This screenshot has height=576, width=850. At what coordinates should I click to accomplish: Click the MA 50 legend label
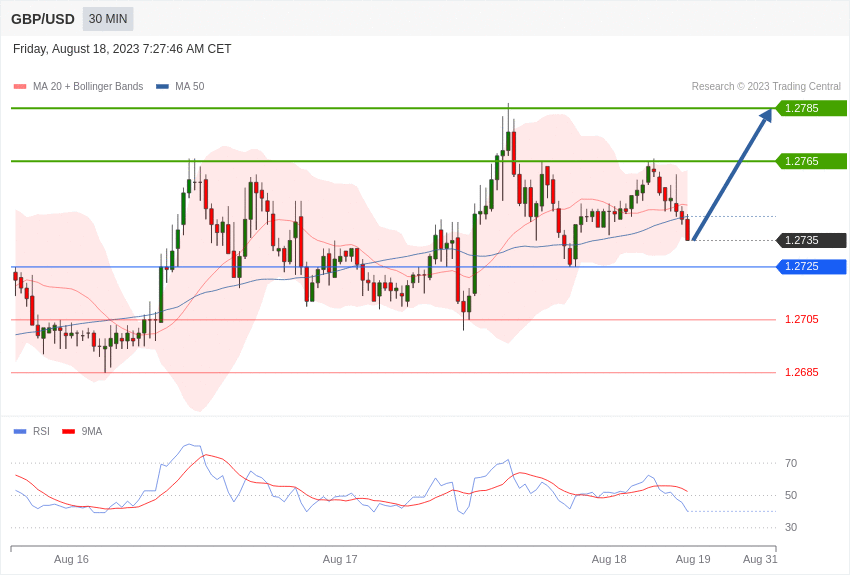190,86
